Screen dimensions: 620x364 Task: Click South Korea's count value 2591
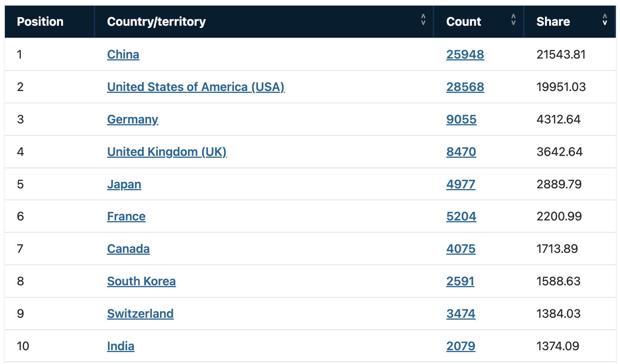click(460, 281)
